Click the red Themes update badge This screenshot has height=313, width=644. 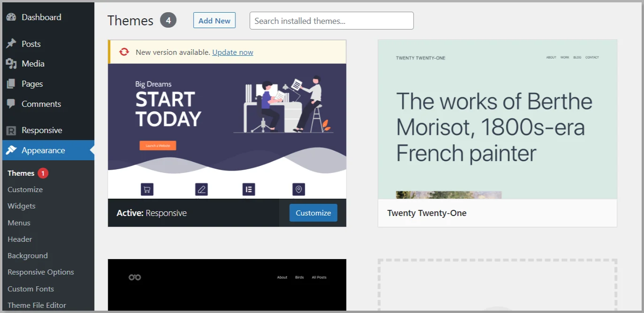pos(43,173)
